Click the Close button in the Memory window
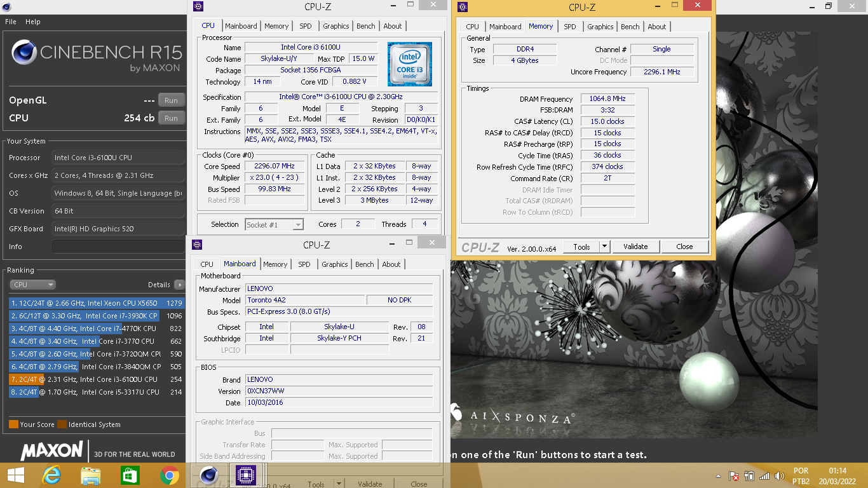 (684, 247)
